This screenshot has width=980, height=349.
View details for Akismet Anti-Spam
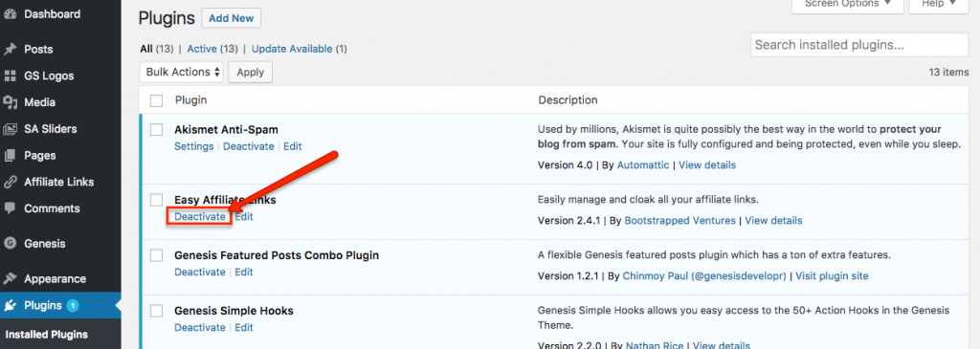point(707,165)
